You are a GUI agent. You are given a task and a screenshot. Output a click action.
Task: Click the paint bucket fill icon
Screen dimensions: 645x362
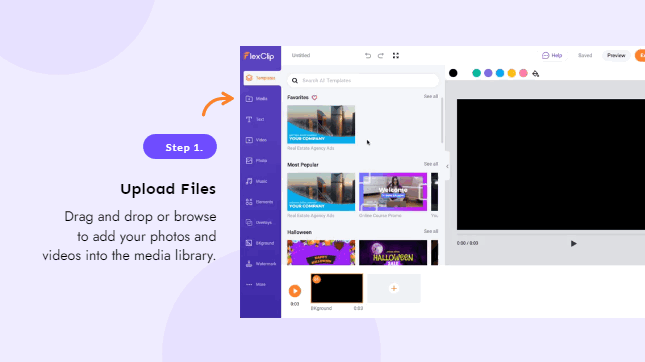click(x=535, y=73)
